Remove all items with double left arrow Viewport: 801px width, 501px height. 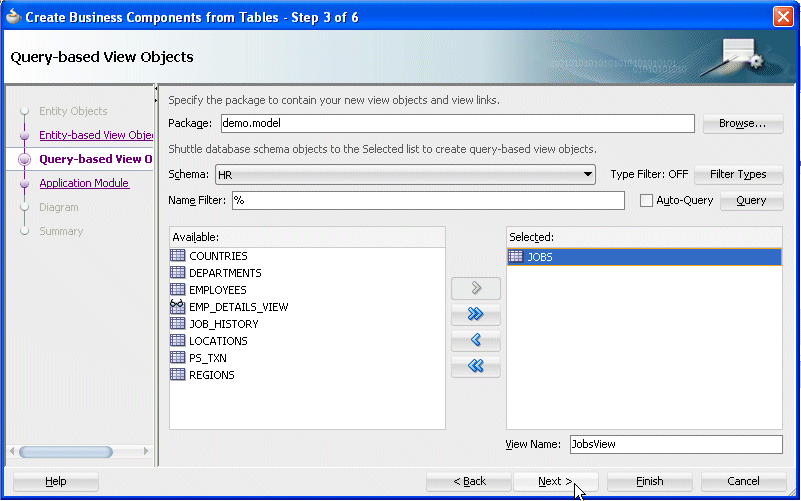coord(476,366)
